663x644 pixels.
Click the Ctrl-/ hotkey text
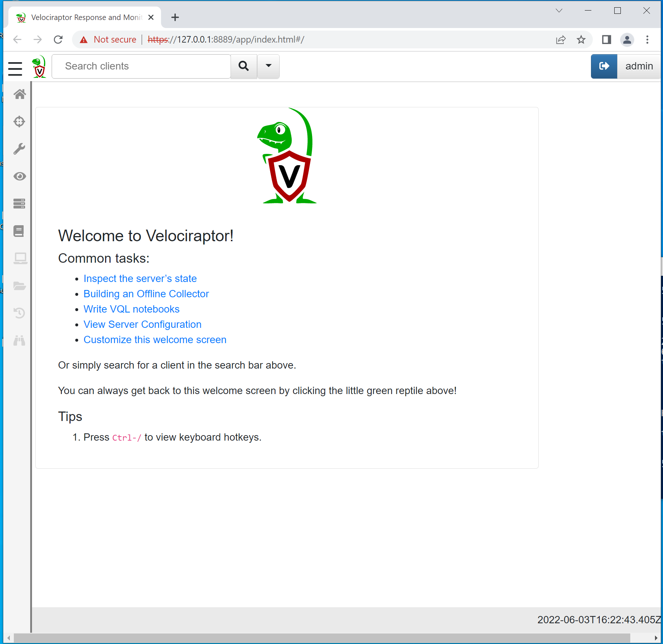coord(127,437)
